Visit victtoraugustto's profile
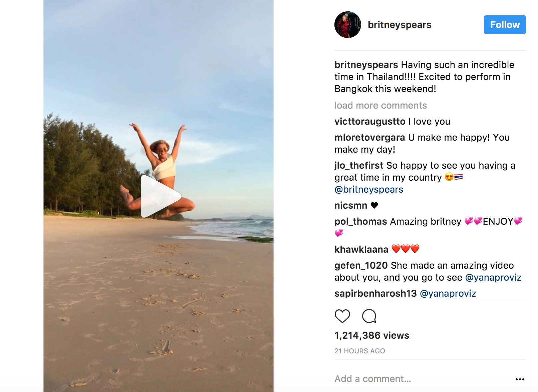Screen dimensions: 538x392 (370, 121)
